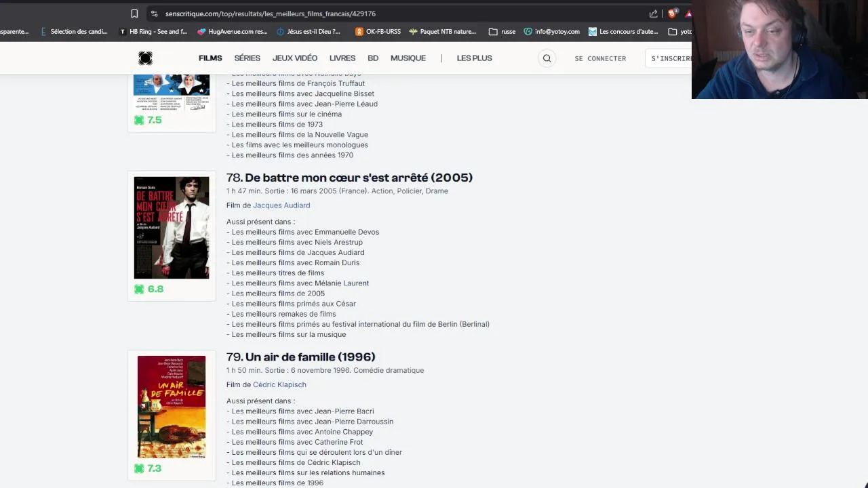Open 'Les meilleurs films avec Niels Arestrup'
The image size is (868, 488).
tap(297, 242)
